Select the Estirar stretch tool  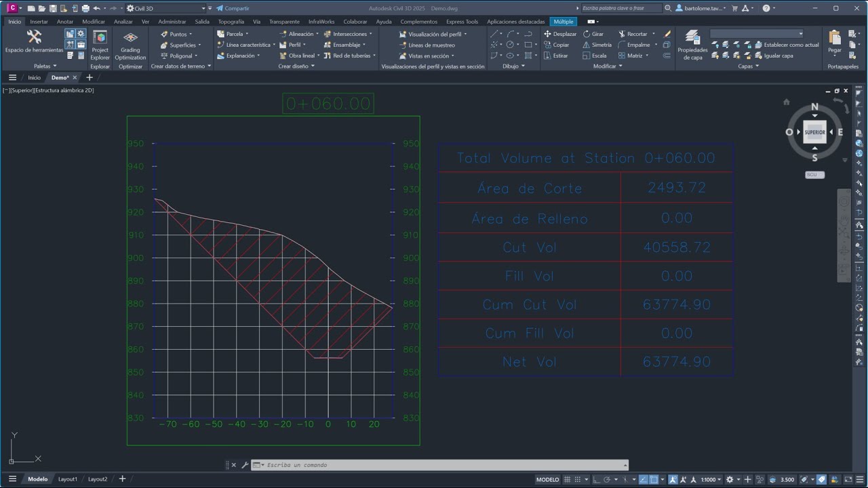pos(556,56)
